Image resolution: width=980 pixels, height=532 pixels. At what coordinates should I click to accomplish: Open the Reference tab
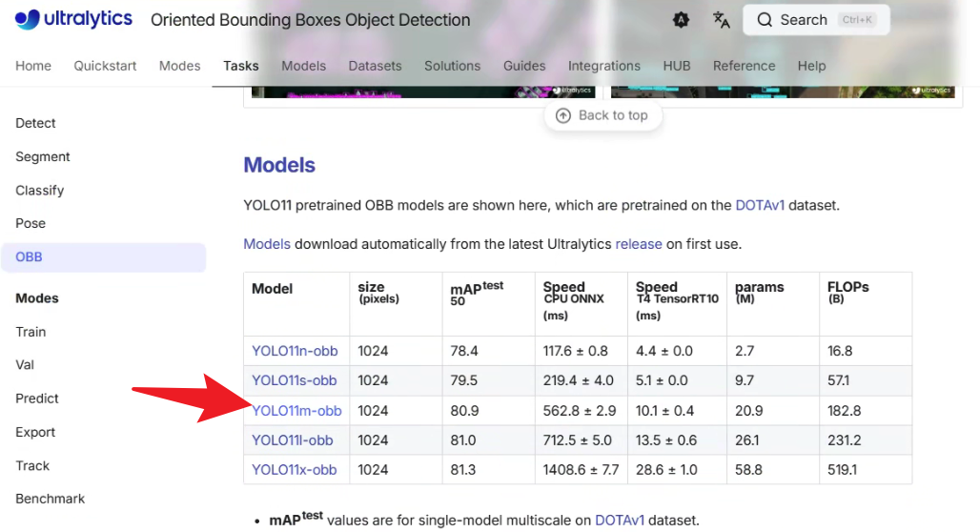[x=744, y=66]
